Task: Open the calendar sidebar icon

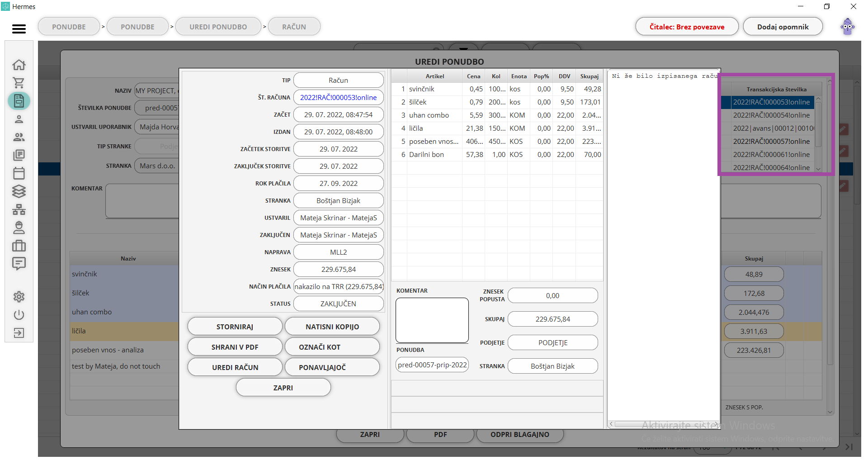Action: tap(19, 173)
